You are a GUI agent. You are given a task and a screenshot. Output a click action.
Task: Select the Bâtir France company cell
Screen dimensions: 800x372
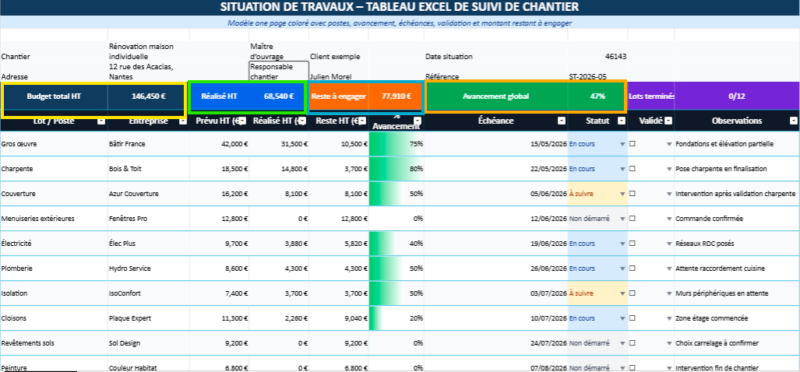click(148, 144)
